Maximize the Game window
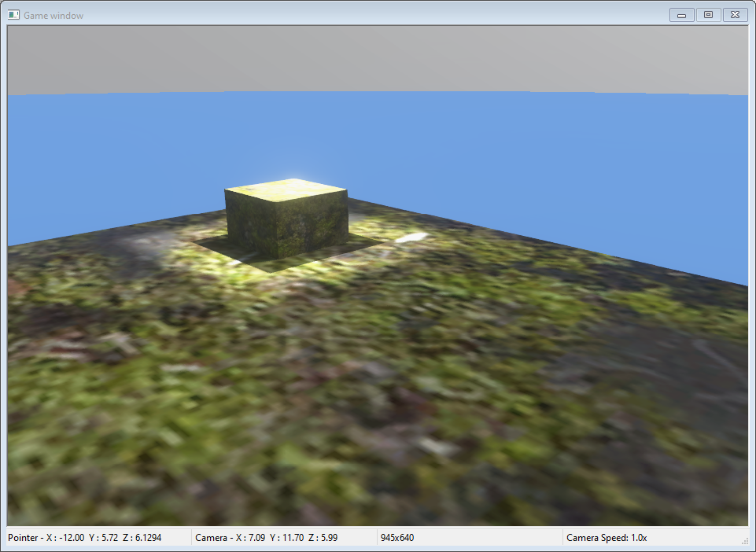Image resolution: width=756 pixels, height=552 pixels. coord(708,15)
